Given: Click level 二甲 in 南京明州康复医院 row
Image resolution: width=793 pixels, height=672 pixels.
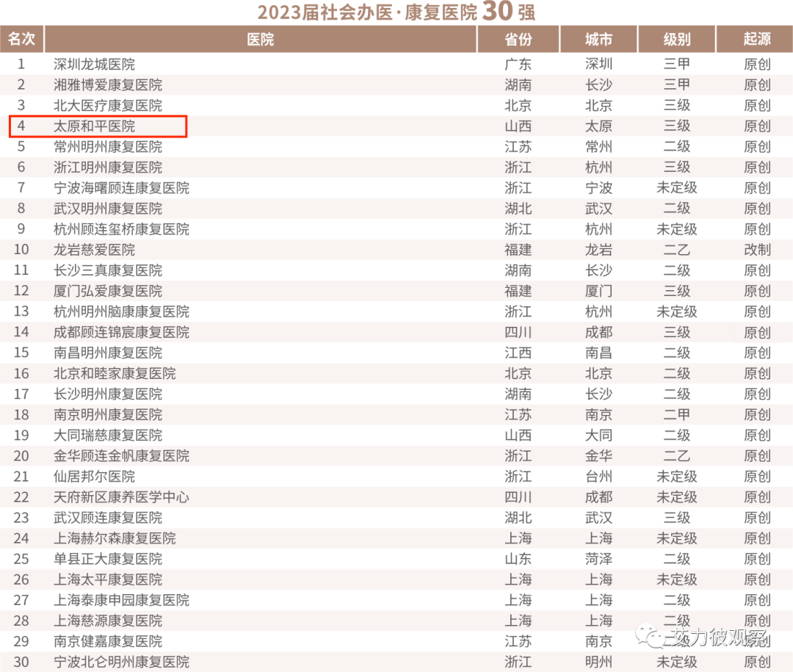Looking at the screenshot, I should point(677,414).
